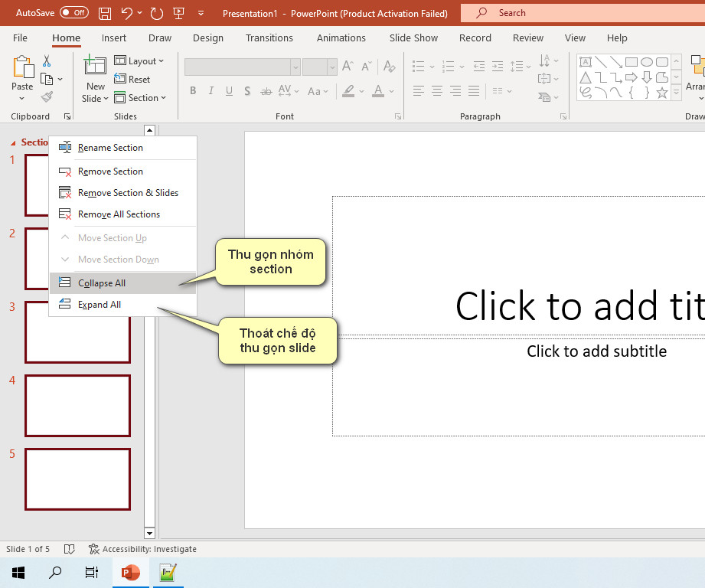Screen dimensions: 705x588
Task: Open the Change Case dropdown
Action: pyautogui.click(x=318, y=91)
